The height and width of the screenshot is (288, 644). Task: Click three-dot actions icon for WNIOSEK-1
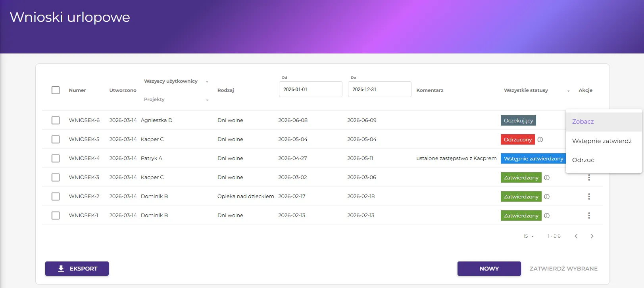[x=589, y=216]
